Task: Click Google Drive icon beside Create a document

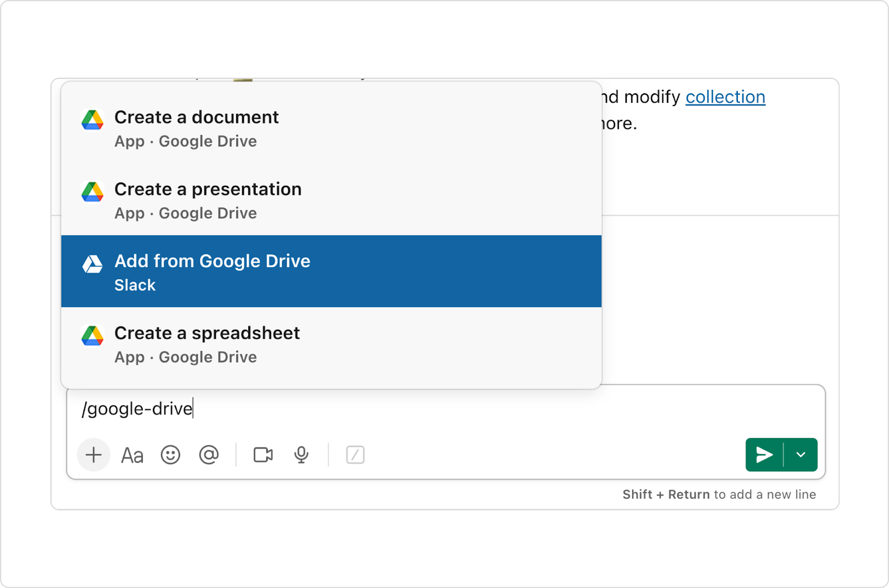Action: click(x=92, y=119)
